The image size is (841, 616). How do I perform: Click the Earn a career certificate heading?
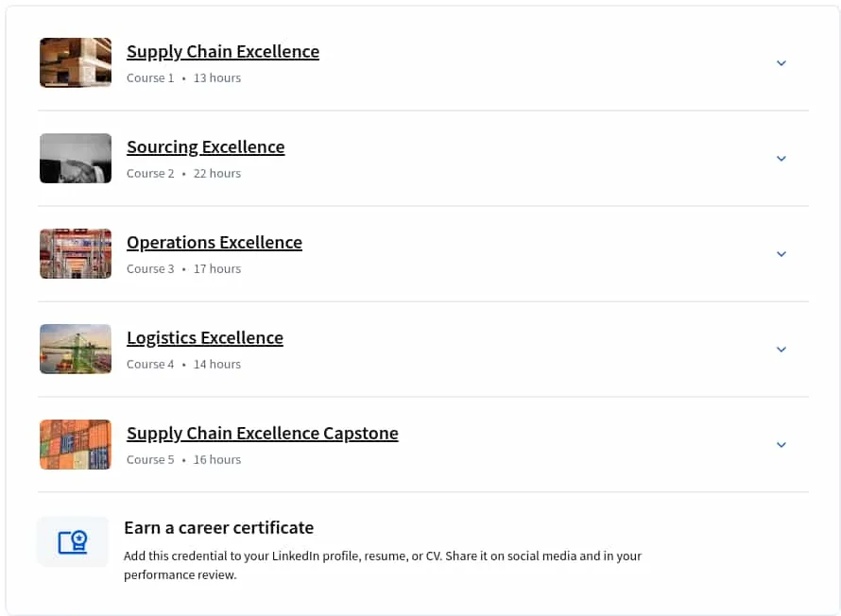pos(219,528)
